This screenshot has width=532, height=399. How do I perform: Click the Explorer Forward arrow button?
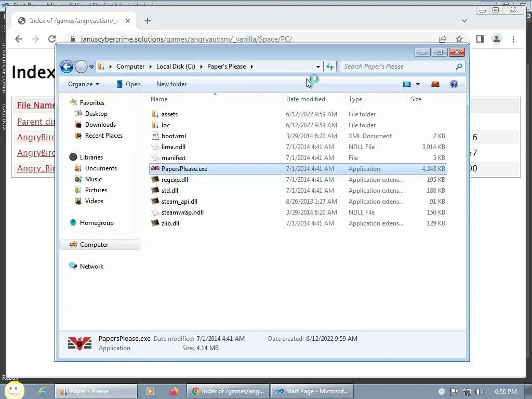click(81, 66)
